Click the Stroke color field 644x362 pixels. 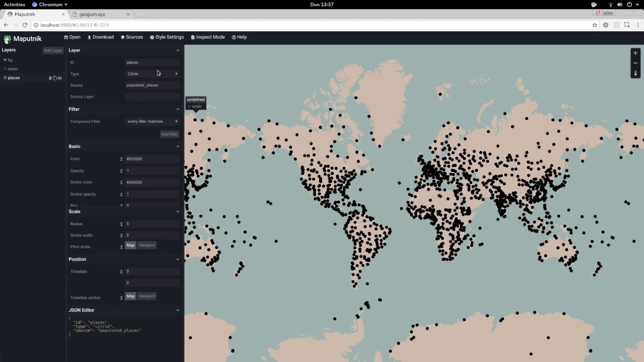pyautogui.click(x=152, y=183)
